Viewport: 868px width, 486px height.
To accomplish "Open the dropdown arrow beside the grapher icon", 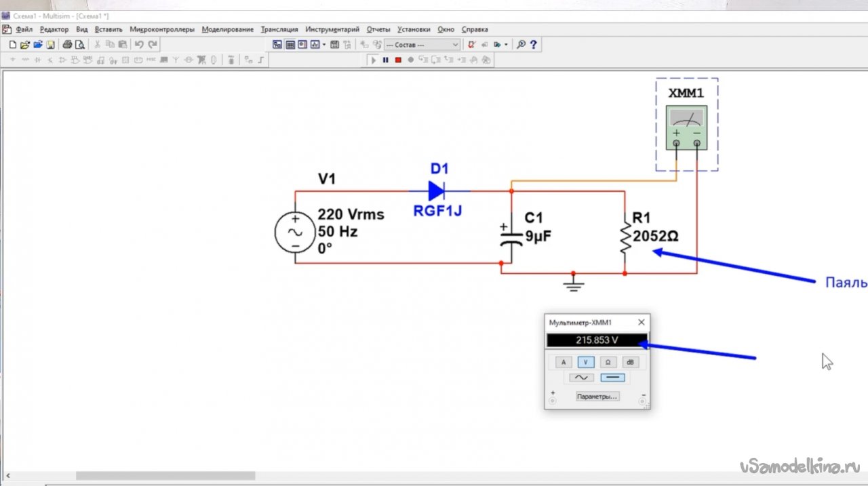I will [324, 45].
